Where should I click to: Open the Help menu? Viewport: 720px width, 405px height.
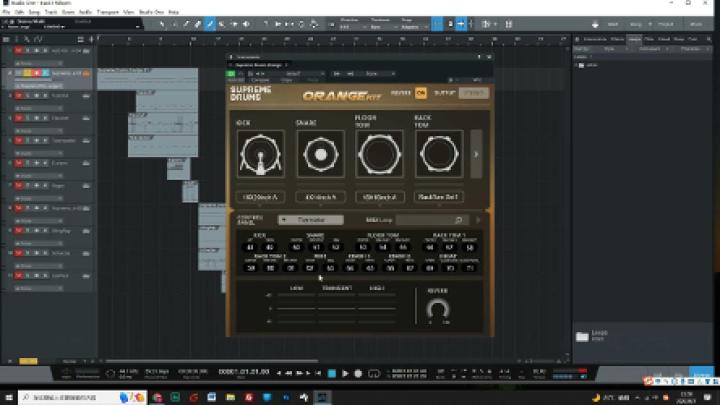click(x=174, y=12)
